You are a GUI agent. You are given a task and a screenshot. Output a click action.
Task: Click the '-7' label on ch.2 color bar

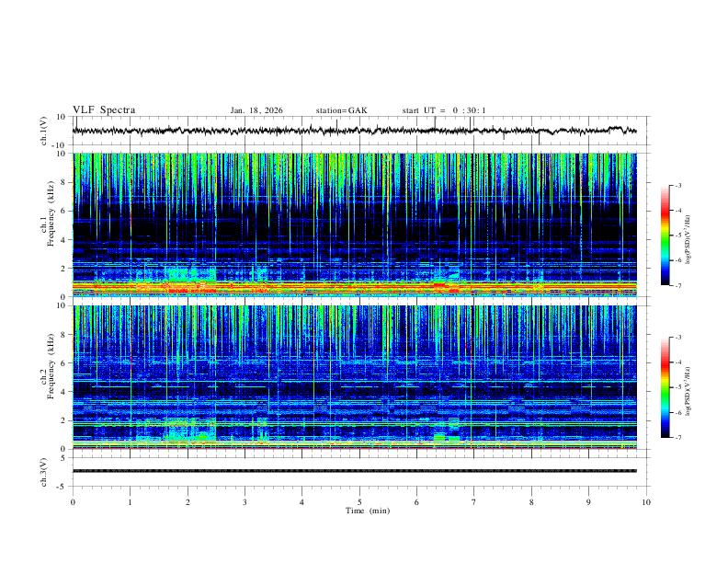point(677,438)
